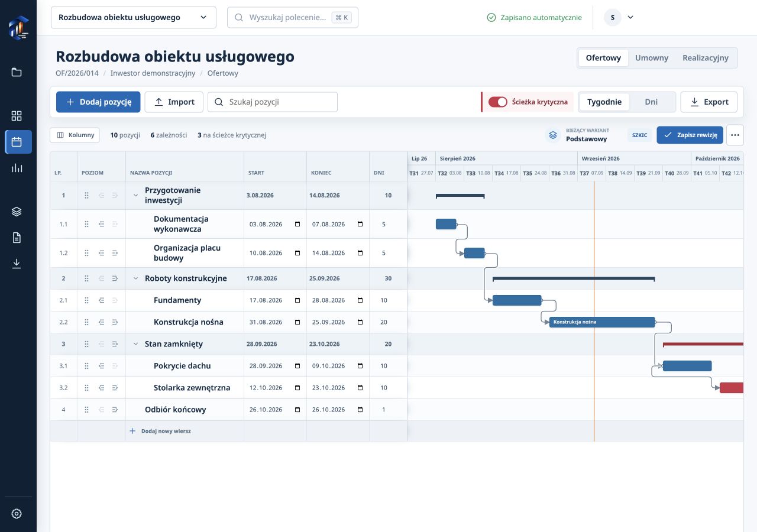Switch timeline scale to Dni

pos(651,102)
